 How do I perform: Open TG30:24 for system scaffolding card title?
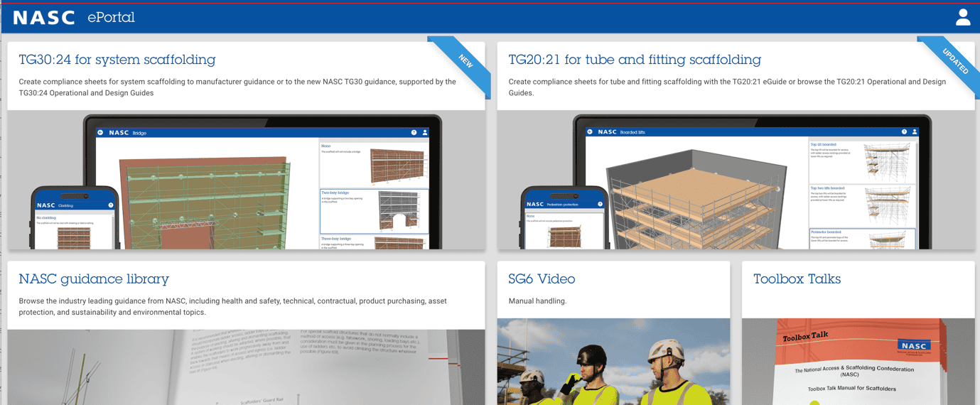pos(117,60)
